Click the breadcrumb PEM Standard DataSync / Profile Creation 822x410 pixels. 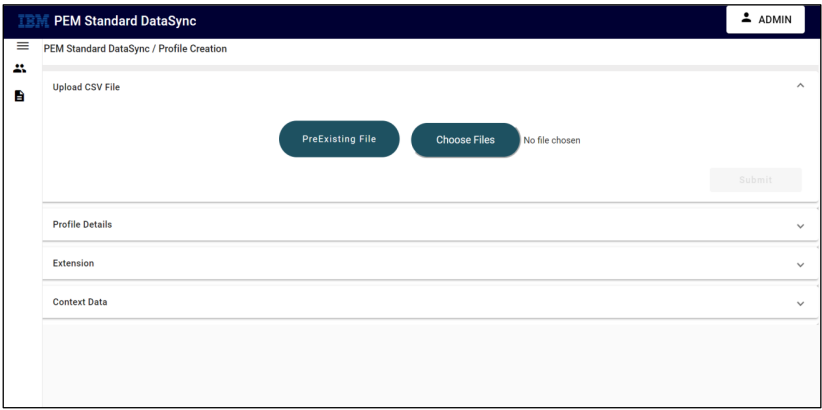(135, 49)
